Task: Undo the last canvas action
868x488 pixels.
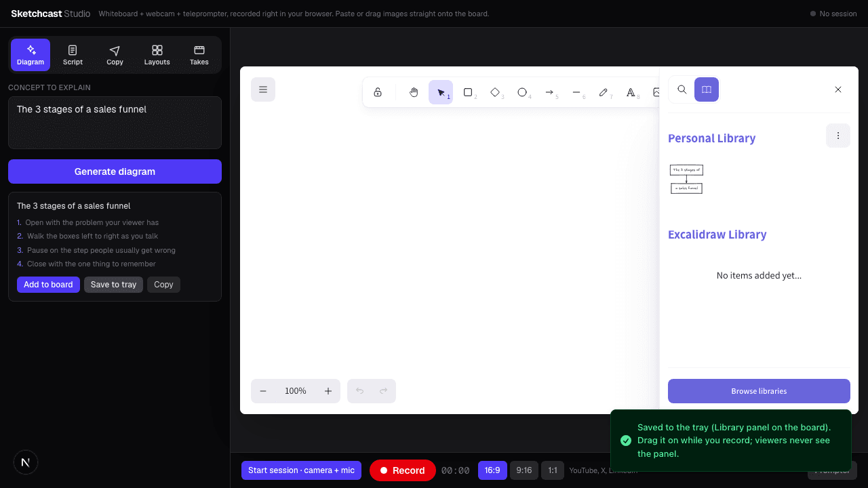Action: [359, 391]
